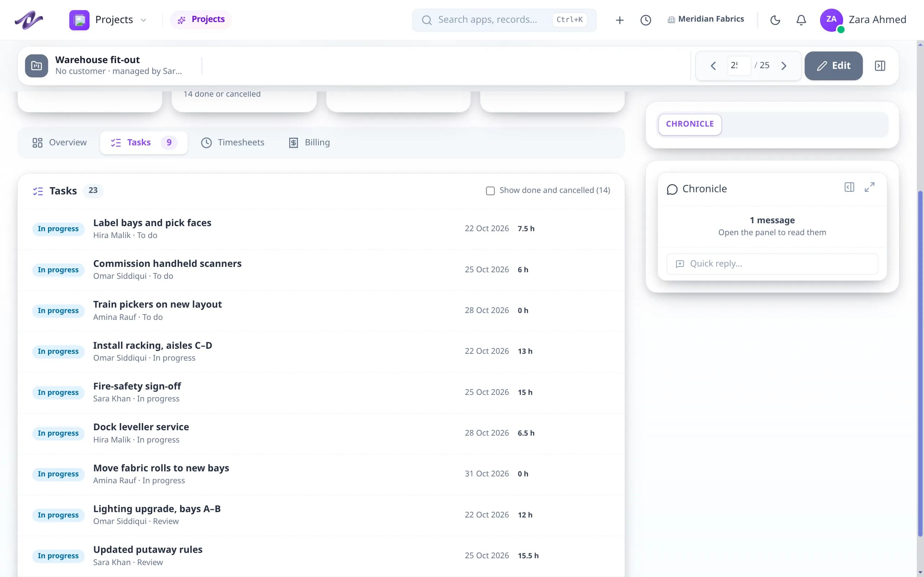Viewport: 924px width, 577px height.
Task: Open the Meridian Fabrics company switcher
Action: click(x=706, y=19)
